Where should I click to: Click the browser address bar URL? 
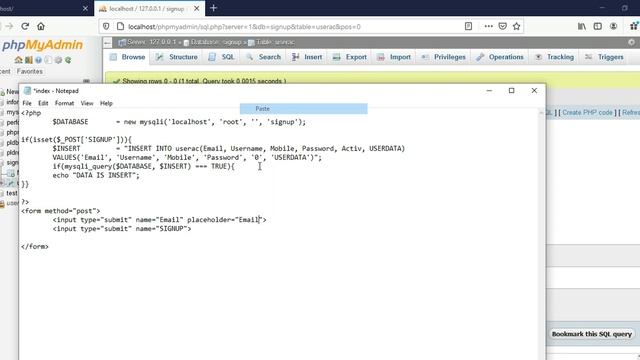click(244, 27)
